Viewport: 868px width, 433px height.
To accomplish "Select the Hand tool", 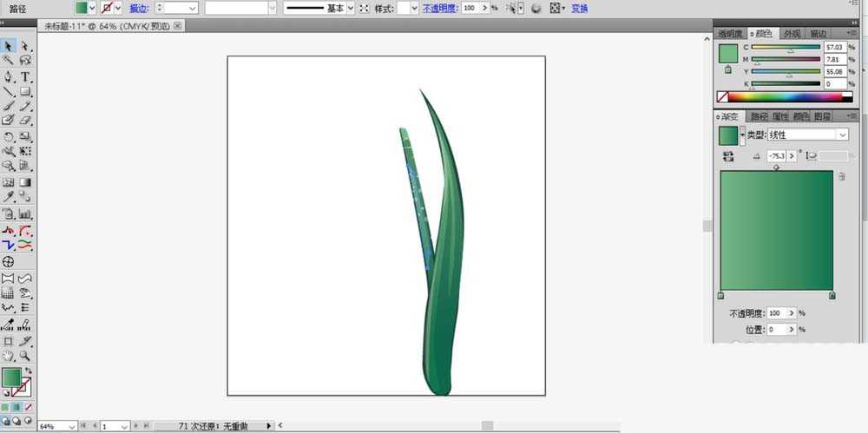I will [x=9, y=356].
